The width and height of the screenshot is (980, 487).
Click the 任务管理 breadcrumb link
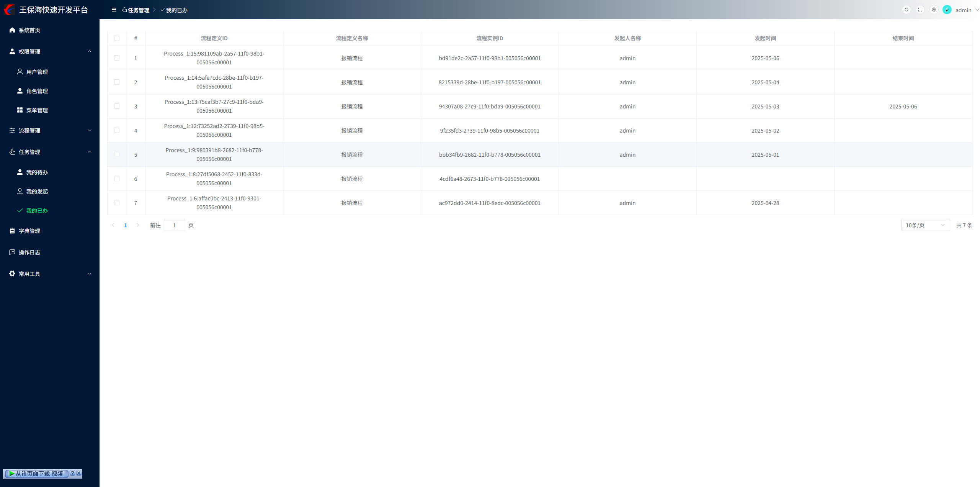coord(138,10)
